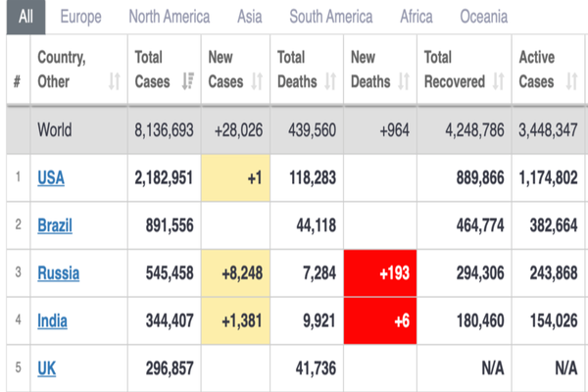
Task: Click the UK country link
Action: point(46,368)
